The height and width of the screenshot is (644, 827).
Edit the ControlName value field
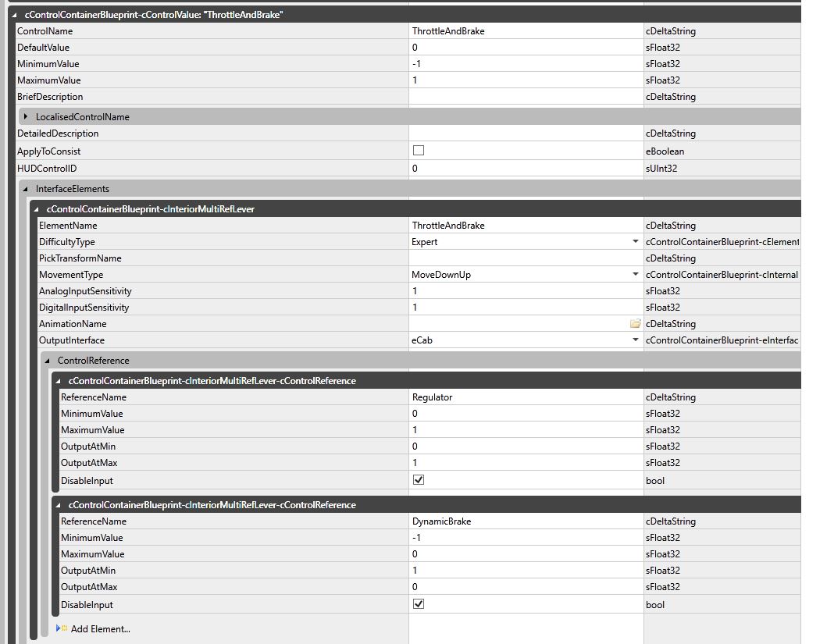coord(525,31)
